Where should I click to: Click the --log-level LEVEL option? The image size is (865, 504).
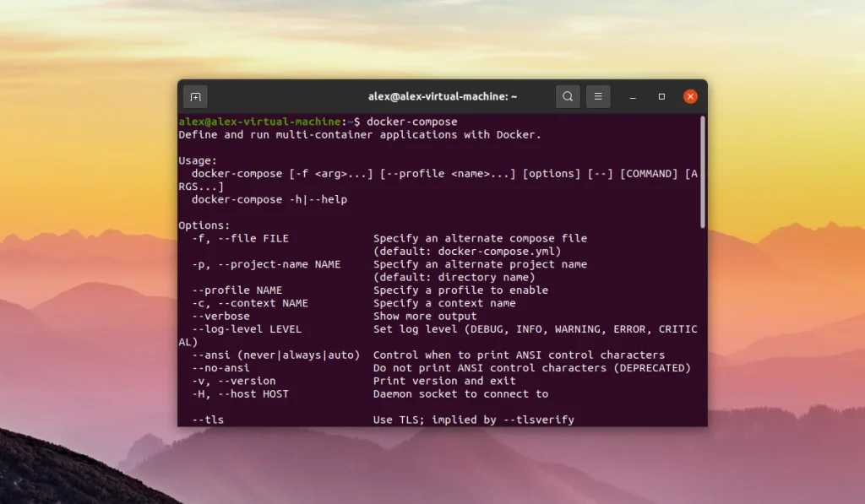click(245, 329)
